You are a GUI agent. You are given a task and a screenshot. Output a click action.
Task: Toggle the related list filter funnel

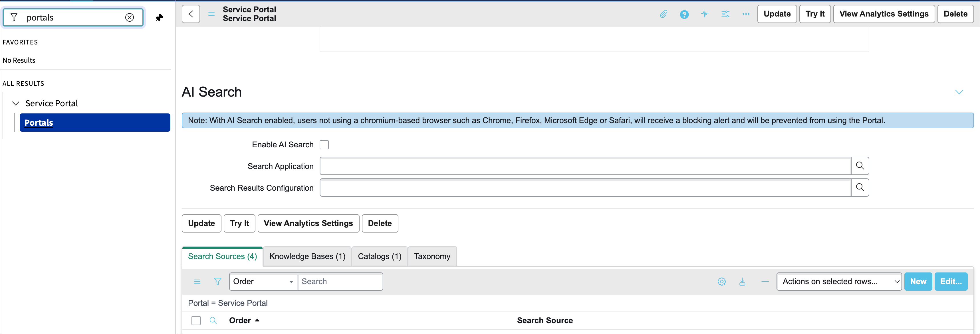coord(218,282)
